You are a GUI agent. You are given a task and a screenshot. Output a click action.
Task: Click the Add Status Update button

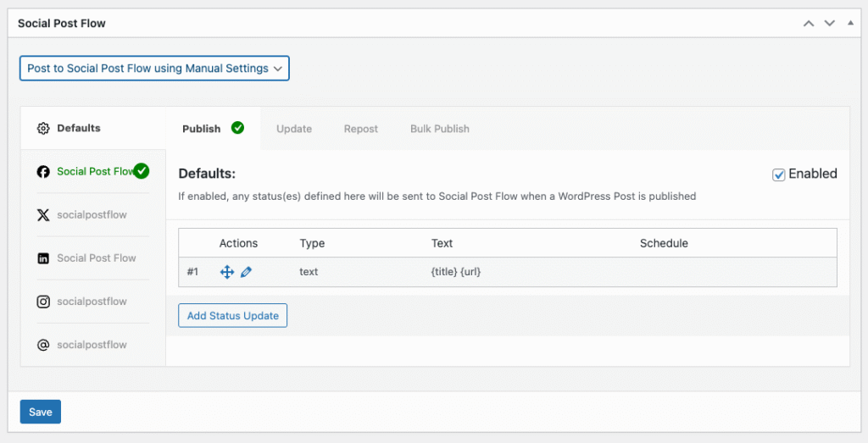coord(232,315)
